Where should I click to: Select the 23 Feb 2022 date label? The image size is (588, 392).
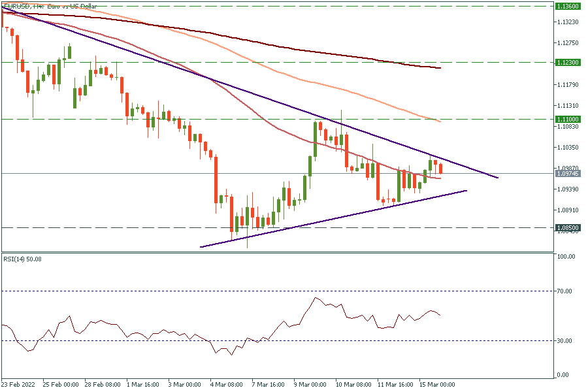19,385
